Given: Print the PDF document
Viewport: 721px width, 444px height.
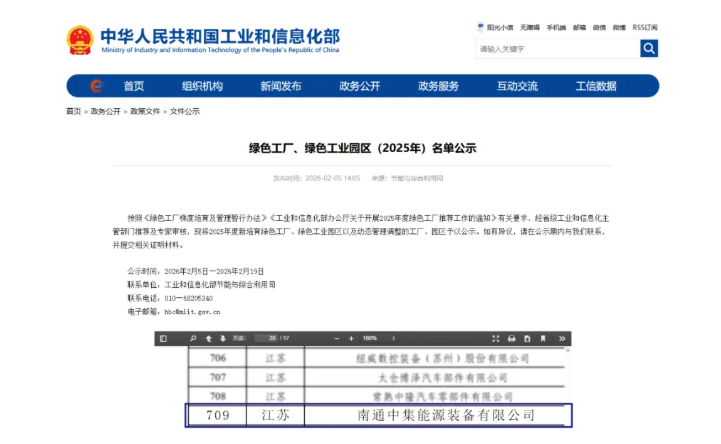Looking at the screenshot, I should pos(511,338).
